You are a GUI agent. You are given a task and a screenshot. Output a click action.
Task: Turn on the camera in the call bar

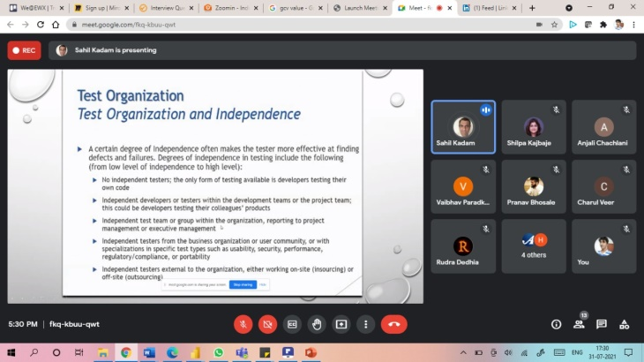tap(268, 324)
